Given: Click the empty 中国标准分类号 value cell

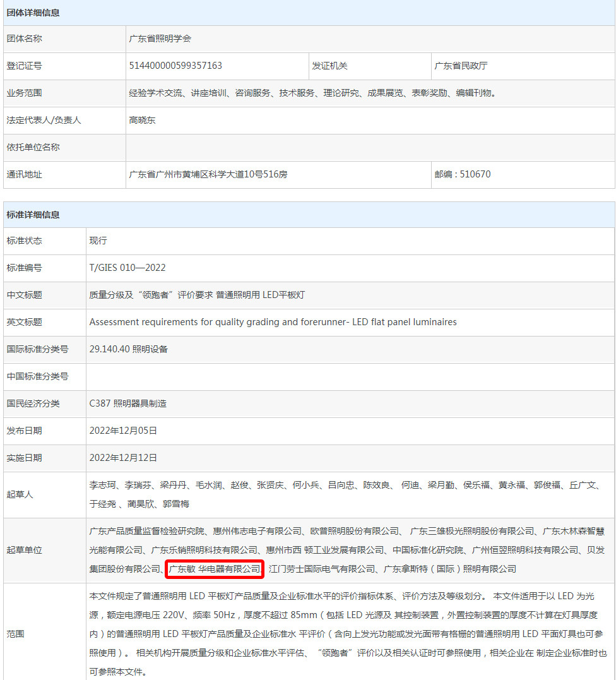Looking at the screenshot, I should 350,376.
